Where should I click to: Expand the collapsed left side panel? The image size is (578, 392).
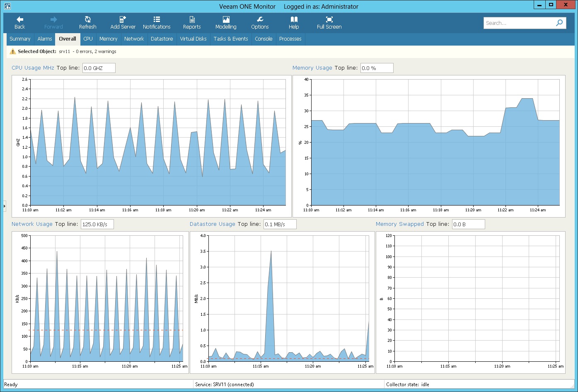click(5, 206)
